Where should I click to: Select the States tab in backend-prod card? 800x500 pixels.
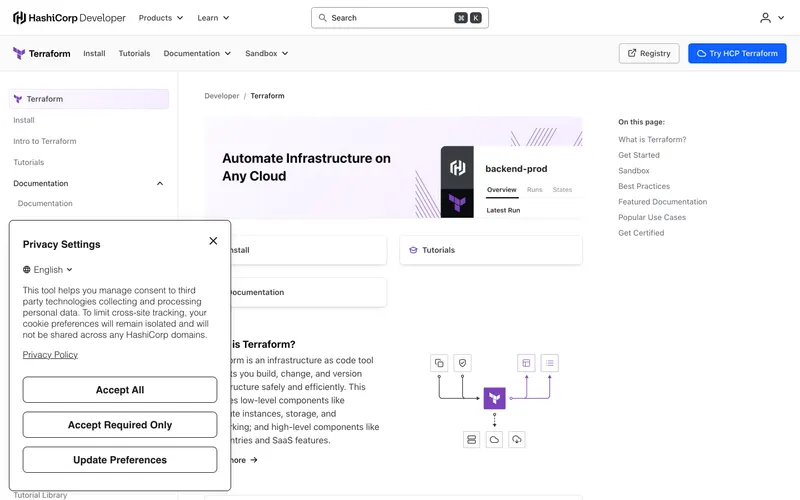click(x=562, y=190)
